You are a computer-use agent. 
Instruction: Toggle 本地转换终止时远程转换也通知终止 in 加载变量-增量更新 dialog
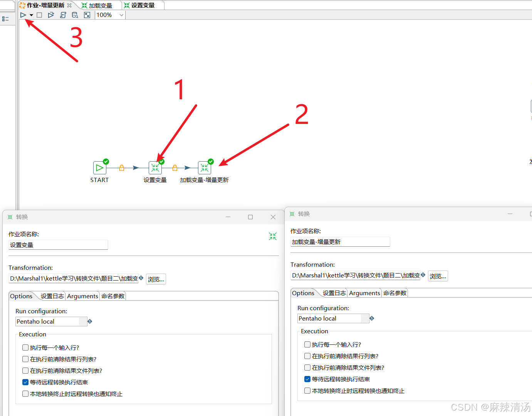tap(307, 391)
